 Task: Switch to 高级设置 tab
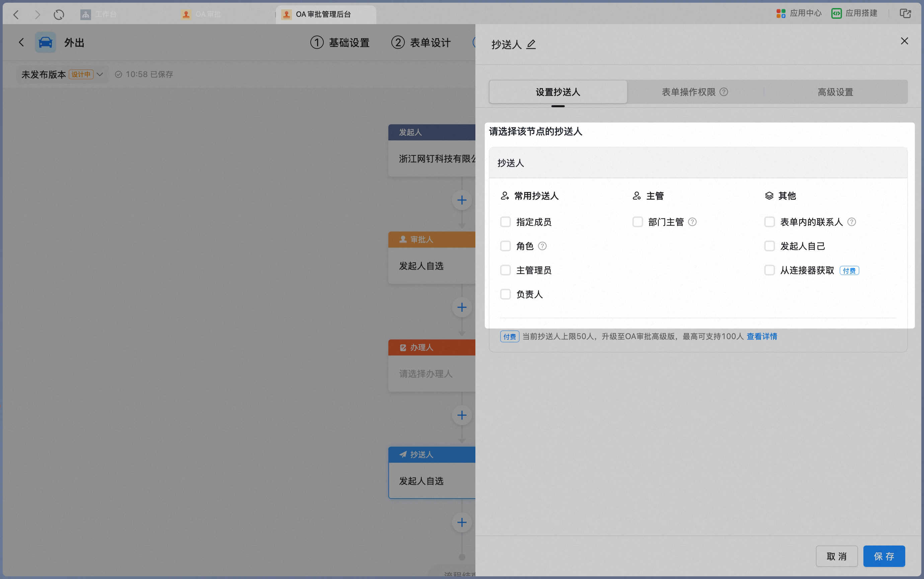point(835,92)
